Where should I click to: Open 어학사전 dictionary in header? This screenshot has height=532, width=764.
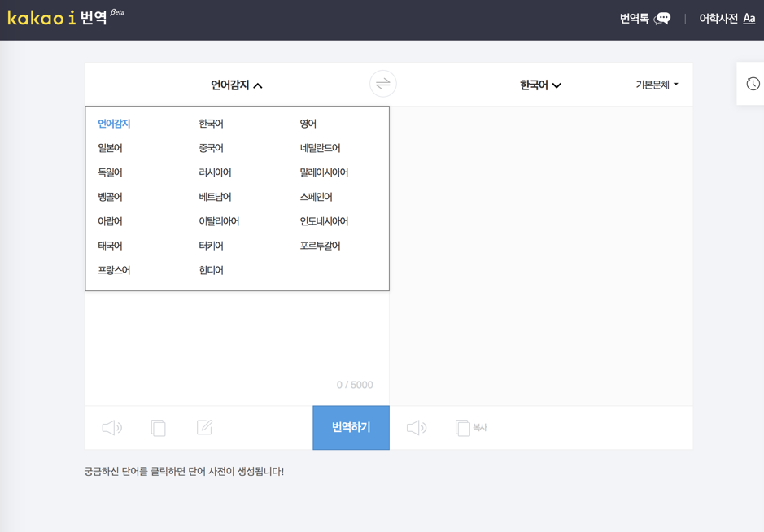click(727, 19)
